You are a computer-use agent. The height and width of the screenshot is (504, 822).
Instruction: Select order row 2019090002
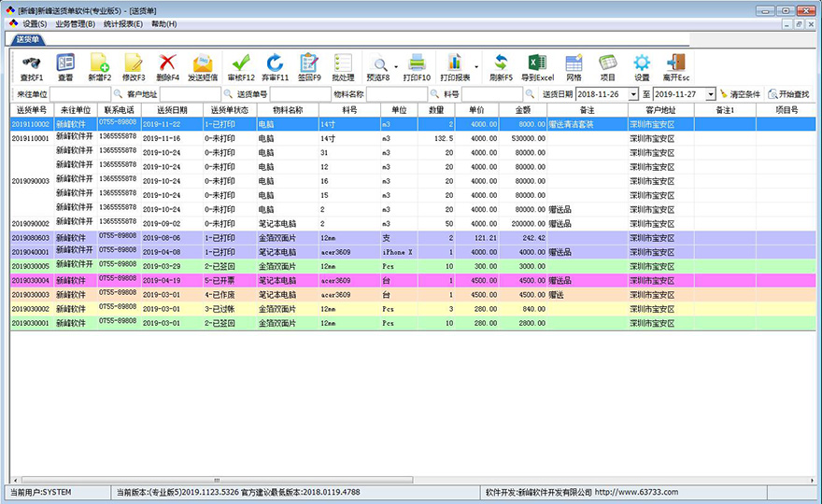tap(413, 223)
